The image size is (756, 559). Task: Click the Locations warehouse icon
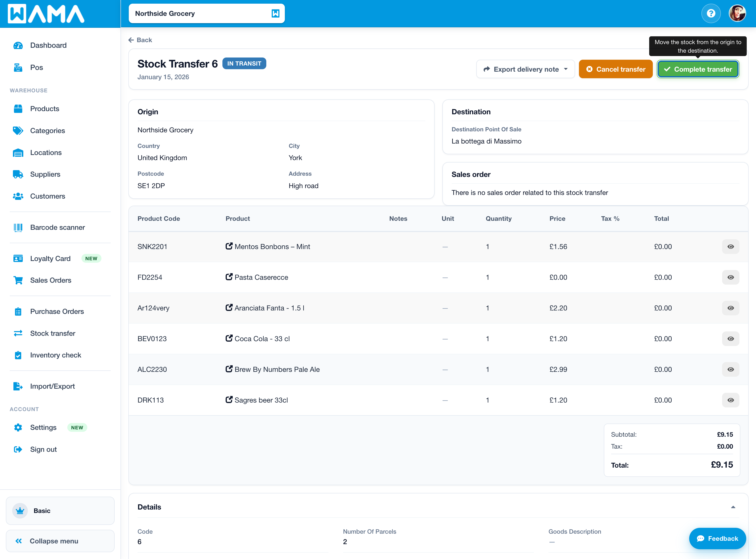(x=18, y=153)
